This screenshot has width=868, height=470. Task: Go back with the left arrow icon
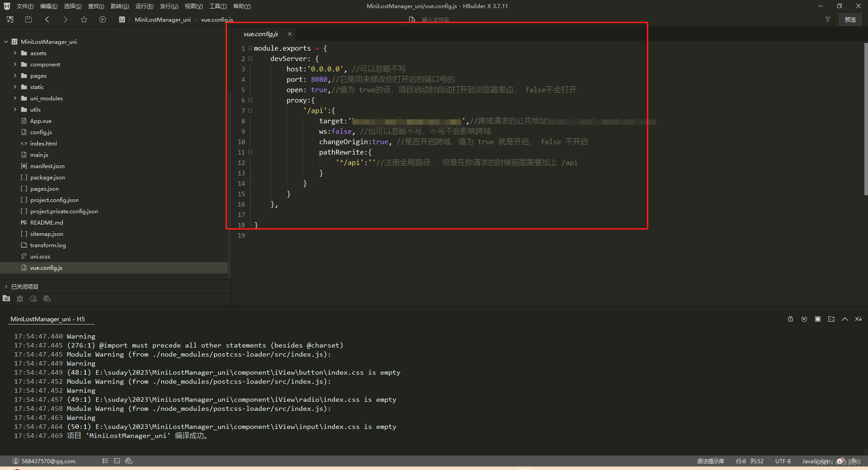[x=47, y=19]
